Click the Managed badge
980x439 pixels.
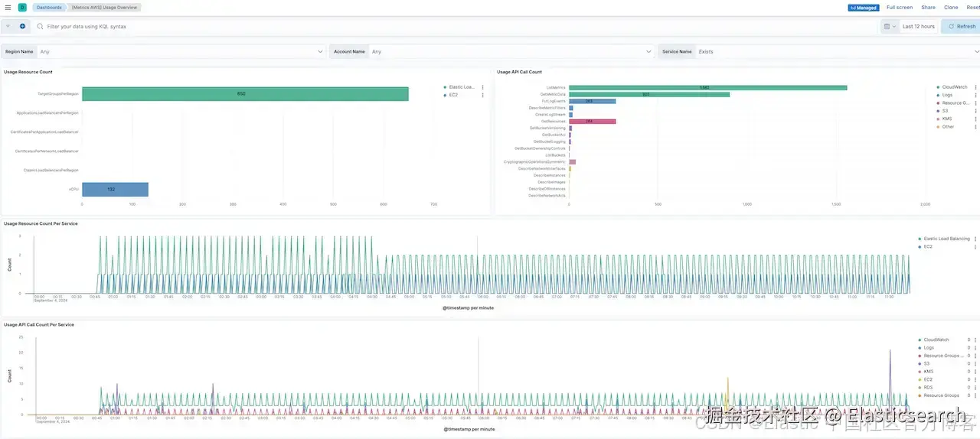864,7
